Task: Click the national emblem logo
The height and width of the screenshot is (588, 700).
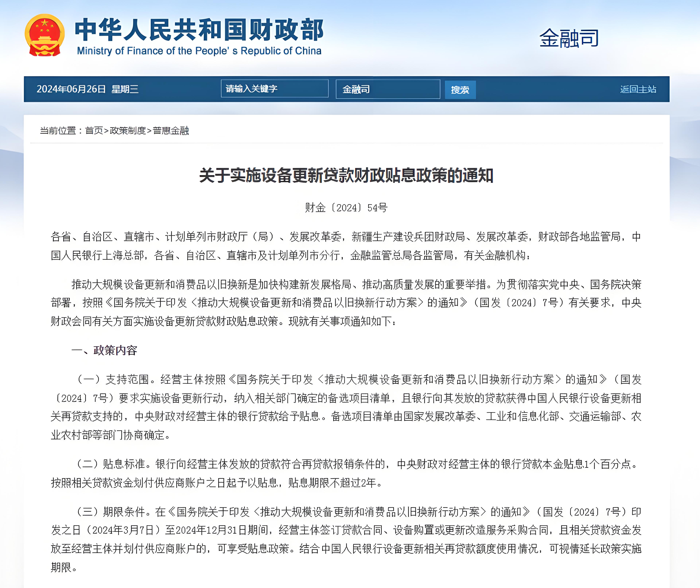Action: [x=45, y=35]
